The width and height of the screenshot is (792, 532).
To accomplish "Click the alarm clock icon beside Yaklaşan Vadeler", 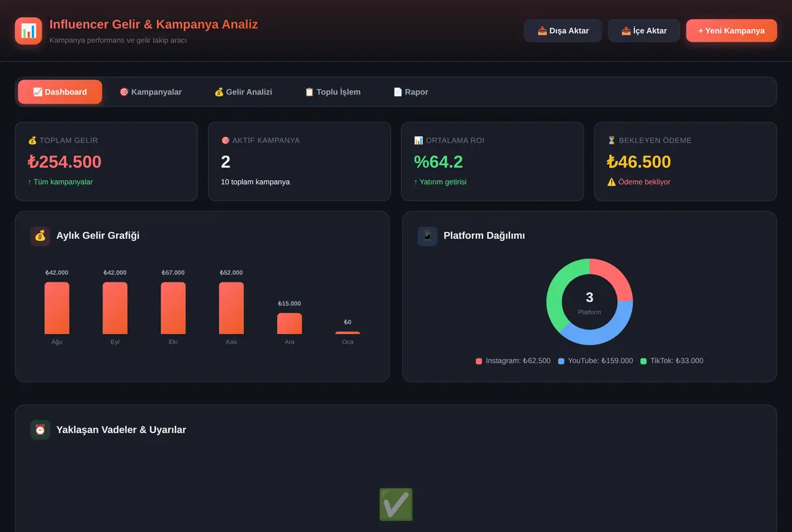I will pyautogui.click(x=40, y=430).
